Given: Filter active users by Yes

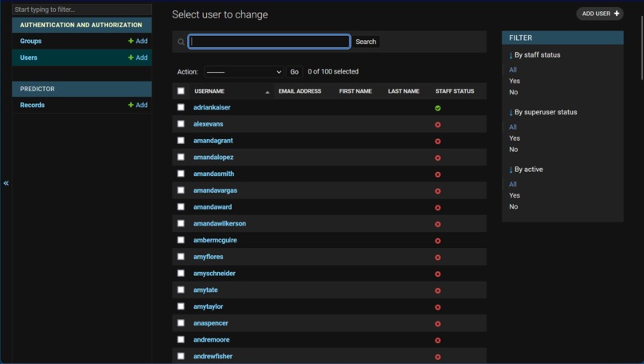Looking at the screenshot, I should pyautogui.click(x=515, y=195).
